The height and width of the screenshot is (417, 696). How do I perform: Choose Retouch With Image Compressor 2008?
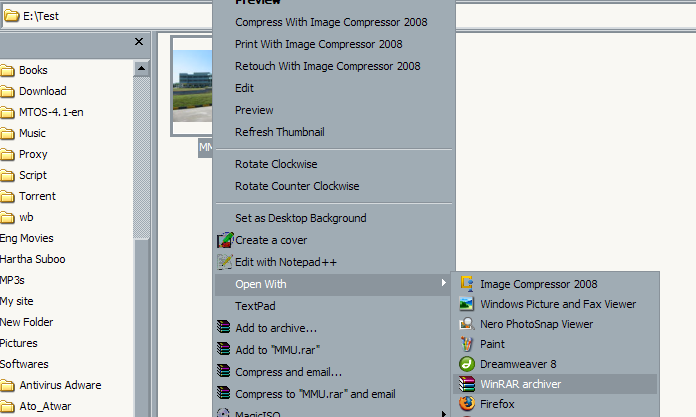point(328,66)
